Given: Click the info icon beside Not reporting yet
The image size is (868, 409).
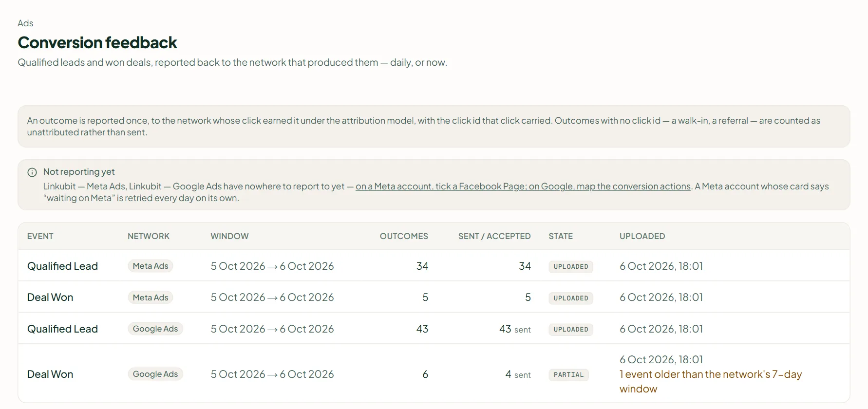Looking at the screenshot, I should (x=32, y=172).
